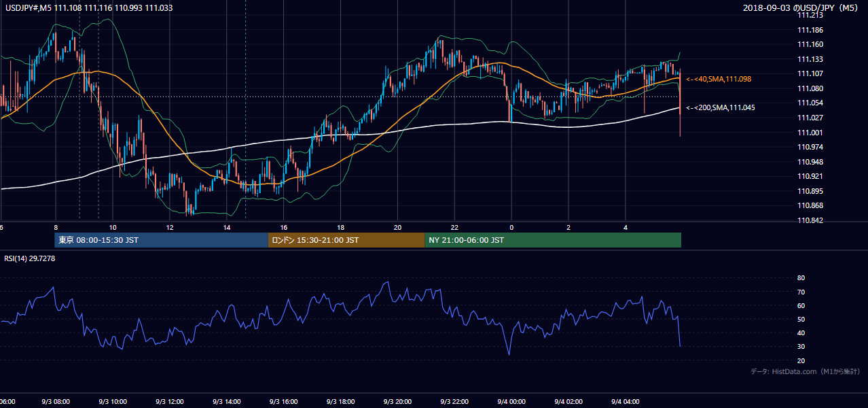
Task: Click hour marker 8 under price chart
Action: tap(56, 227)
